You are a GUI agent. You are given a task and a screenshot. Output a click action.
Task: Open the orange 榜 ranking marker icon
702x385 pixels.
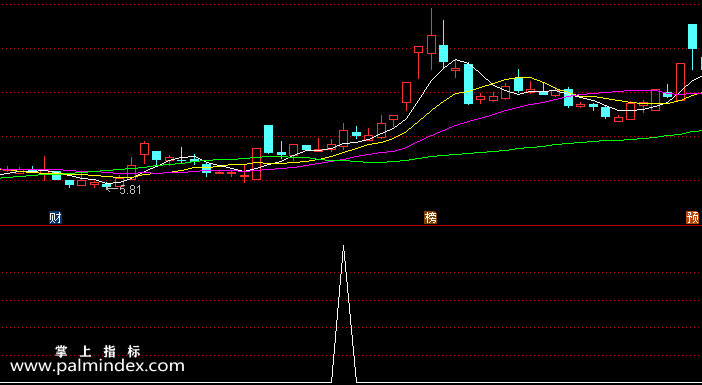pyautogui.click(x=430, y=218)
